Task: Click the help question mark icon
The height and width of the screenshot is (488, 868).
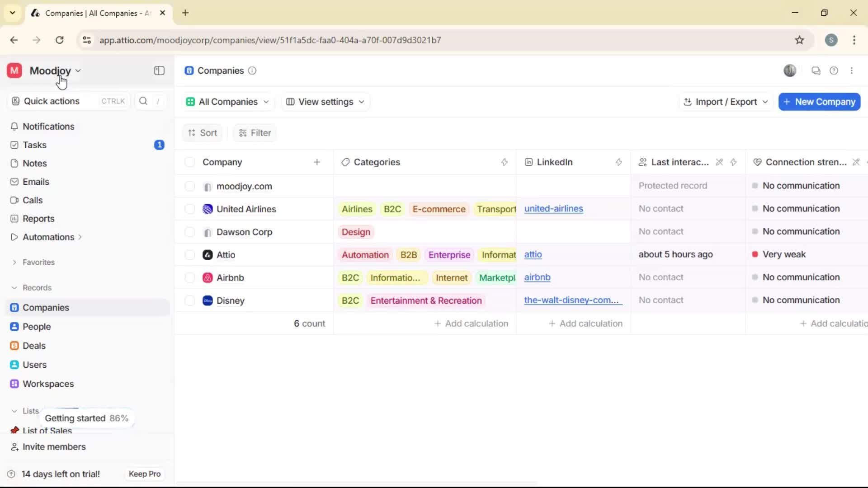Action: [x=834, y=70]
